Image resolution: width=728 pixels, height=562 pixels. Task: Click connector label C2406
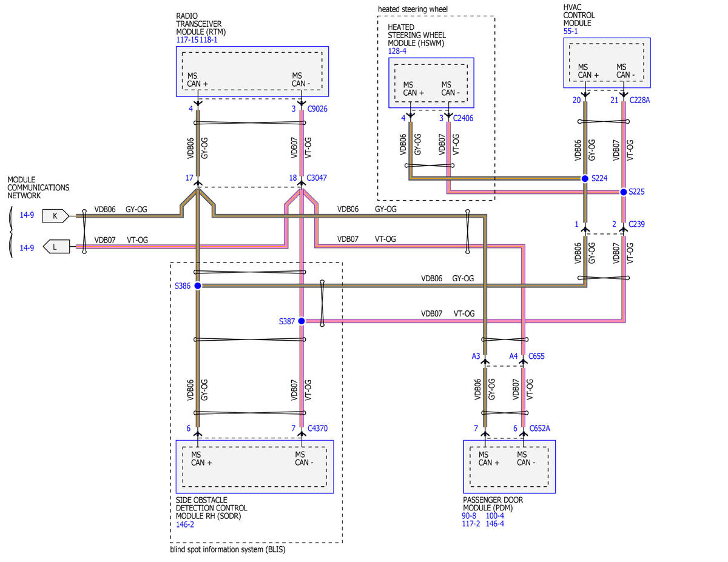(465, 118)
